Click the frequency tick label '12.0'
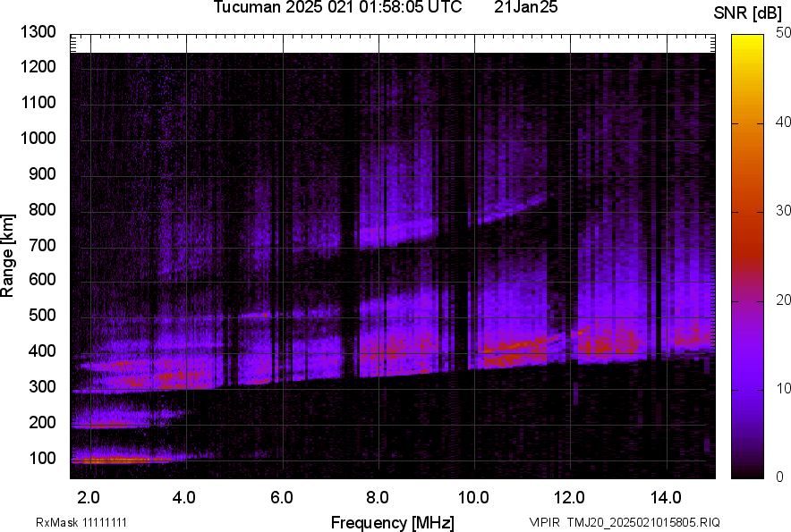Image resolution: width=791 pixels, height=532 pixels. pos(569,498)
